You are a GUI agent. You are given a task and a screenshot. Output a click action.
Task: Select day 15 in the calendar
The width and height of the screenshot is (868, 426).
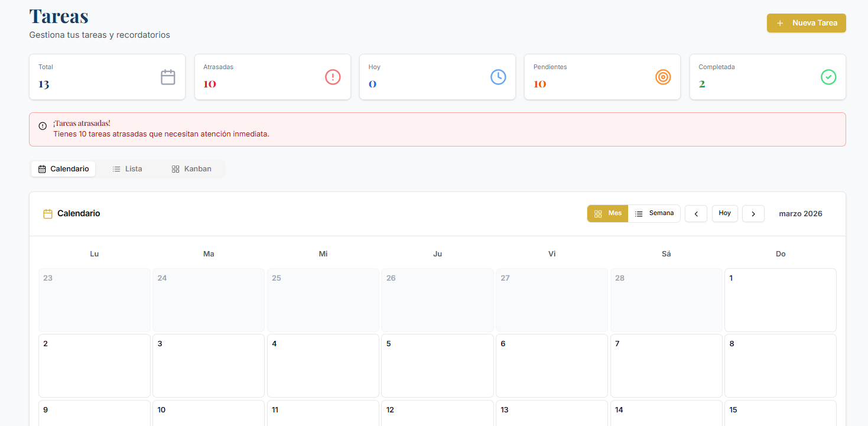781,413
